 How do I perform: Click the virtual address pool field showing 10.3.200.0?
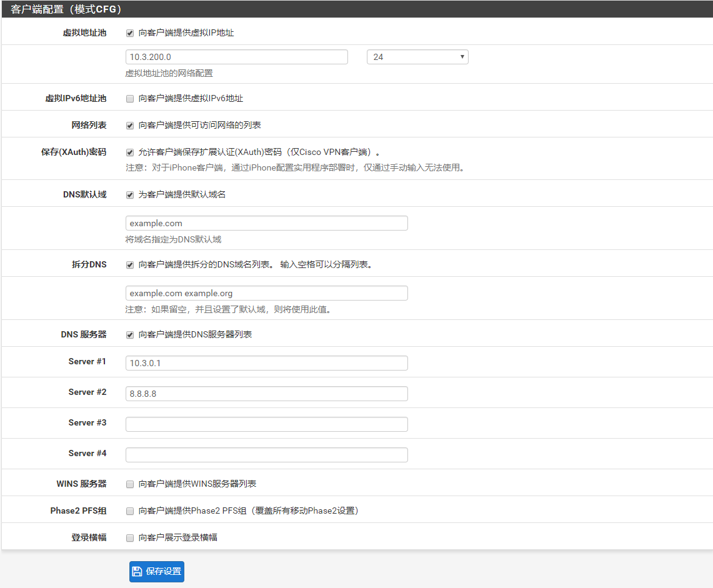236,56
